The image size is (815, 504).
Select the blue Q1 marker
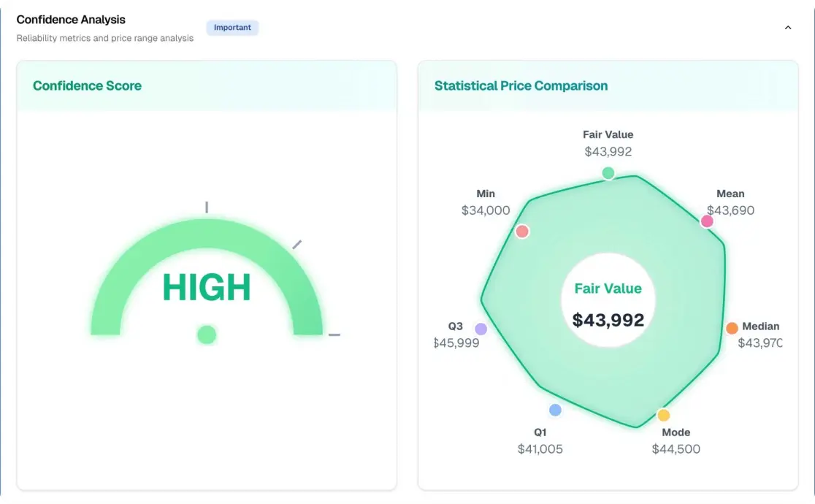coord(554,410)
